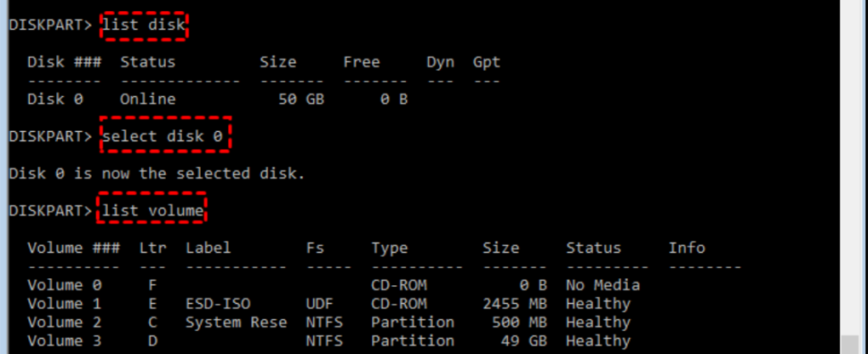
Task: Click 'Disk 0 is now the selected disk' message
Action: pyautogui.click(x=157, y=174)
